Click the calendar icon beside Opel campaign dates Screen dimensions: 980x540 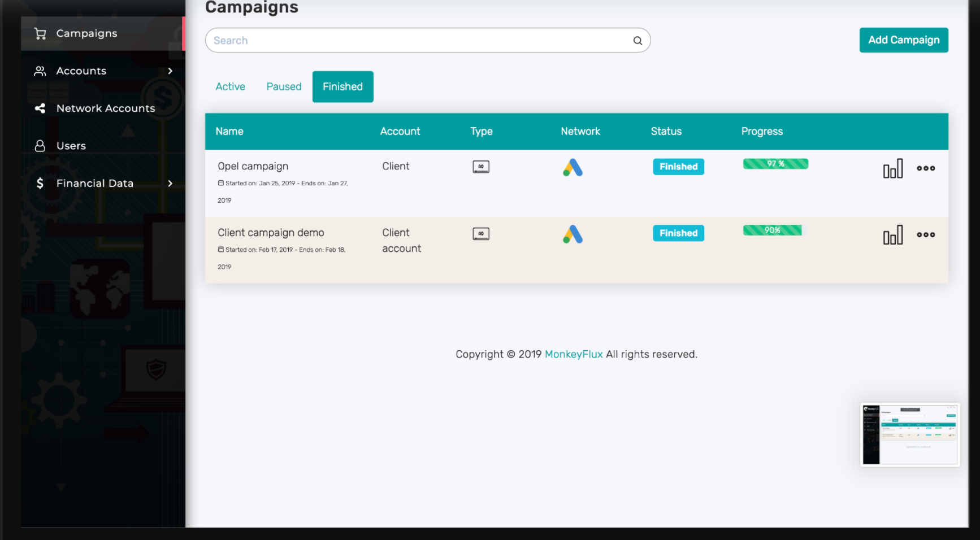coord(220,182)
